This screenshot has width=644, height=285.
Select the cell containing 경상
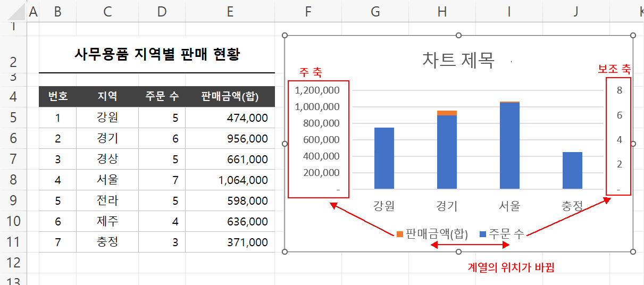107,159
